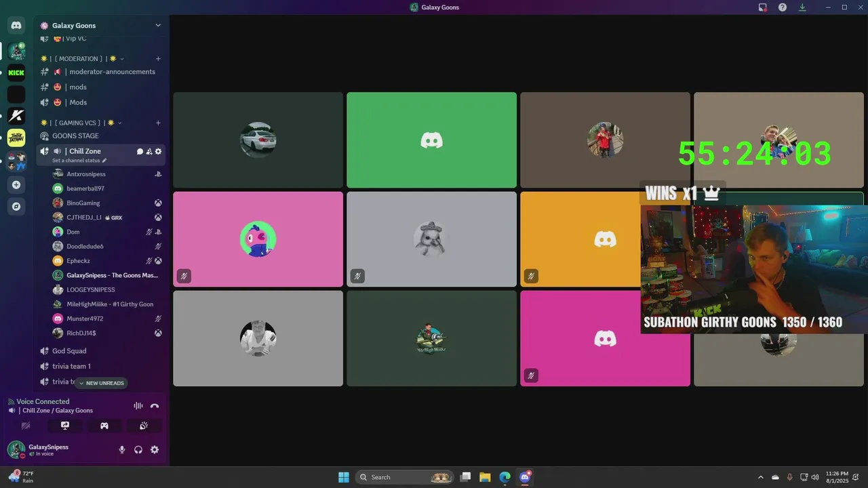Disconnect from voice with hang-up icon
The height and width of the screenshot is (488, 868).
pos(155,406)
